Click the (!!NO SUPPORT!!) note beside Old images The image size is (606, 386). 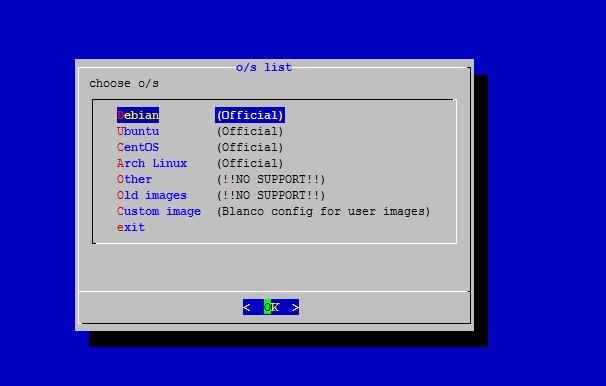tap(271, 195)
